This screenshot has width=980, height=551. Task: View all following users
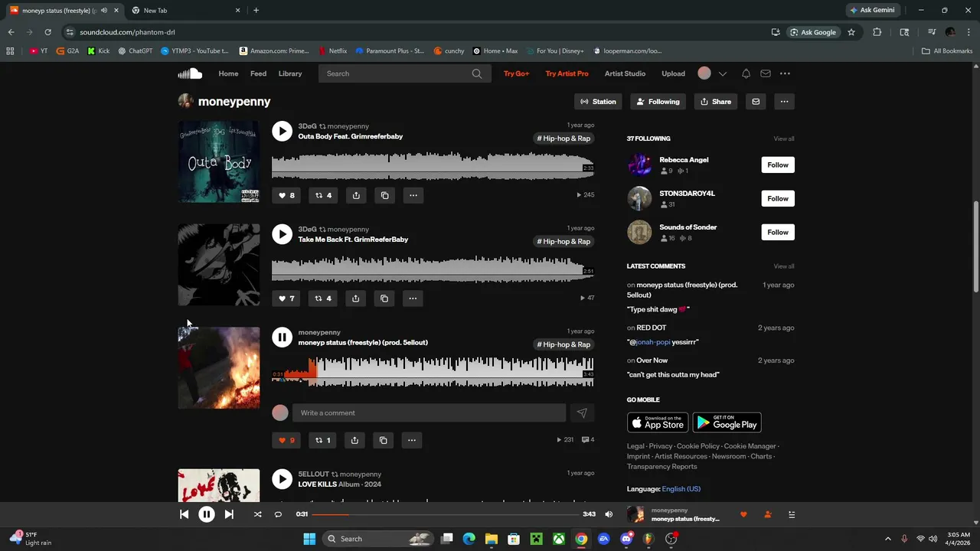coord(784,139)
